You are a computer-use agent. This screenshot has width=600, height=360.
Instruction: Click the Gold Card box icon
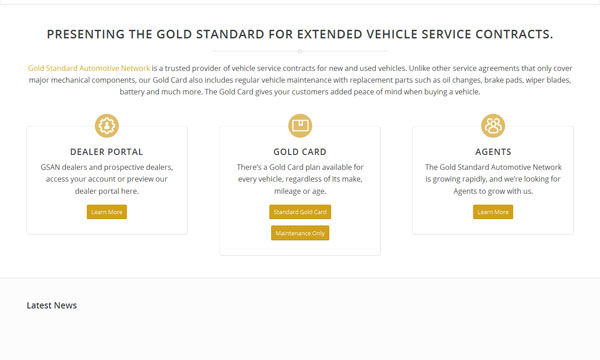tap(300, 125)
